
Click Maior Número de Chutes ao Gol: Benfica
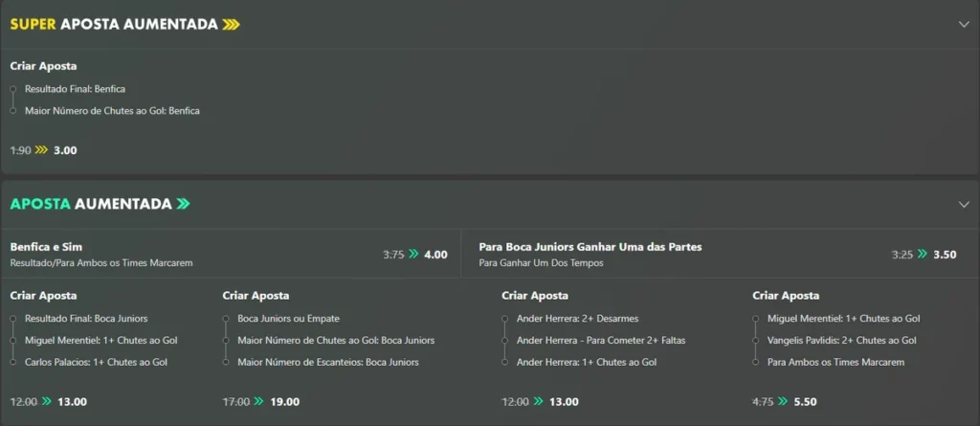coord(113,111)
